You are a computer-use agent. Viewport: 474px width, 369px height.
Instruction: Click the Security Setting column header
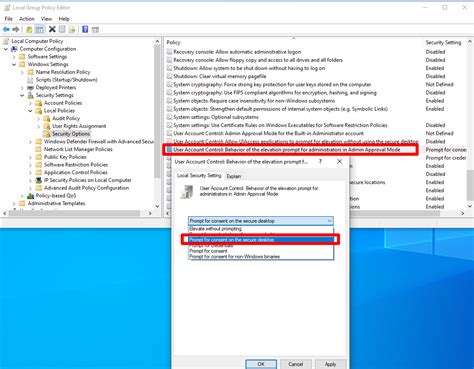445,42
